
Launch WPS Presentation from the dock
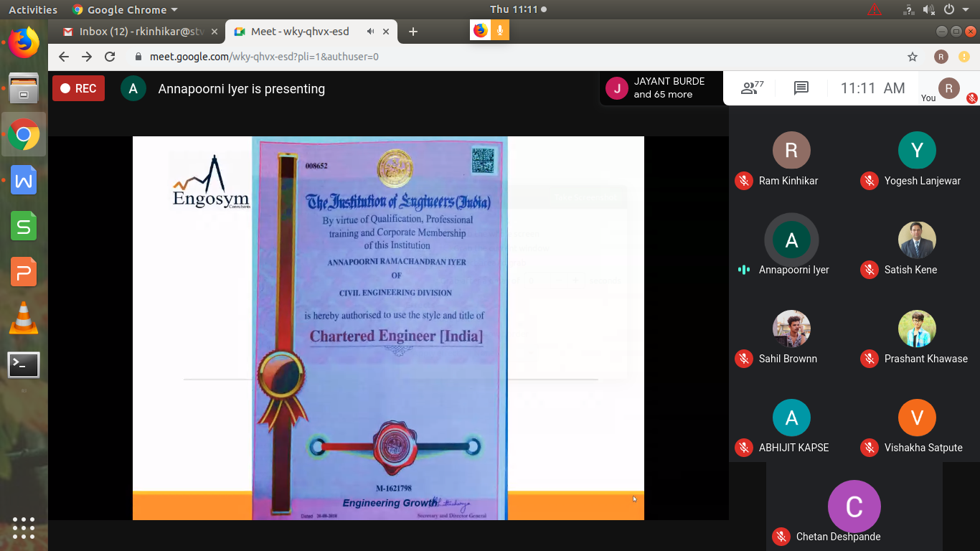click(24, 273)
